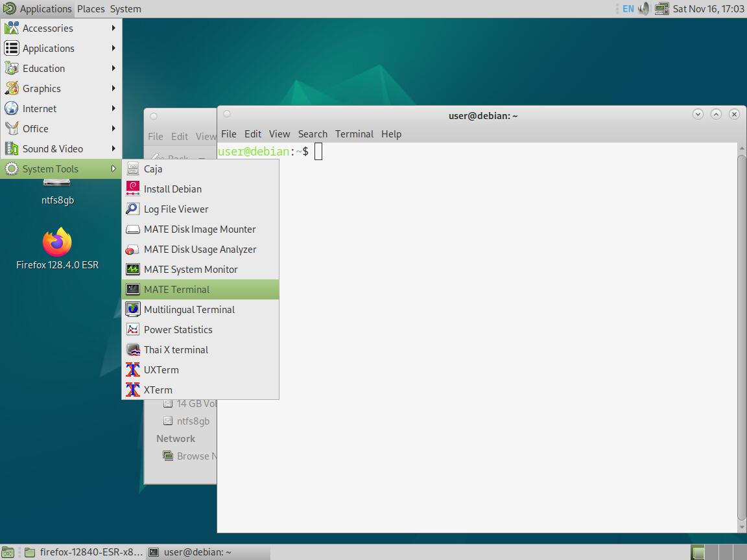Launch MATE Terminal from System Tools submenu
747x560 pixels.
tap(176, 289)
